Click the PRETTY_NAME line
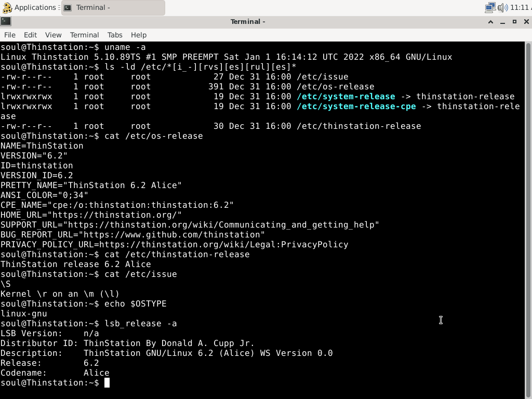Screen dimensions: 532x399 tap(91, 185)
